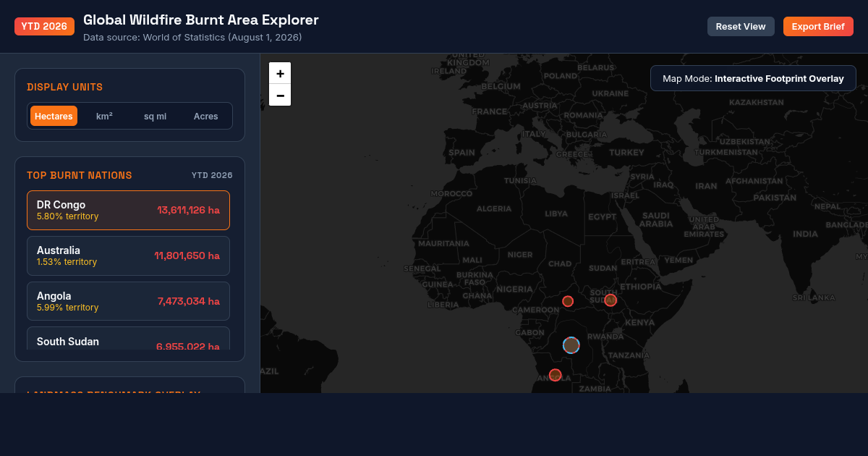This screenshot has height=456, width=868.
Task: Click the Map Mode Interactive Footprint Overlay label
Action: (753, 78)
